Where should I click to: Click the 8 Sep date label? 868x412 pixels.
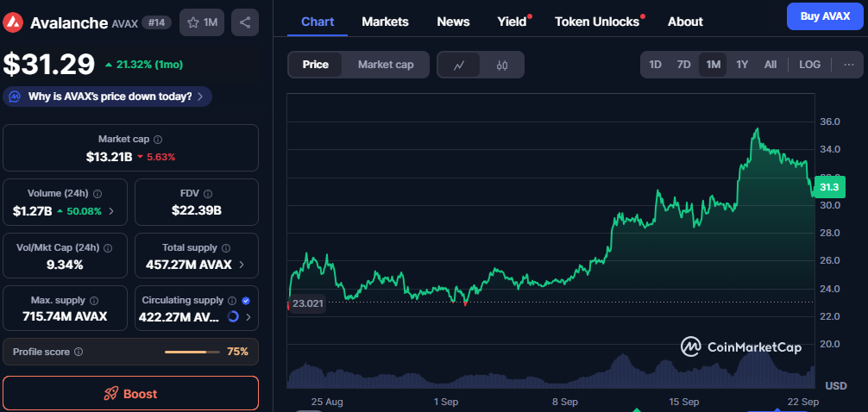565,402
